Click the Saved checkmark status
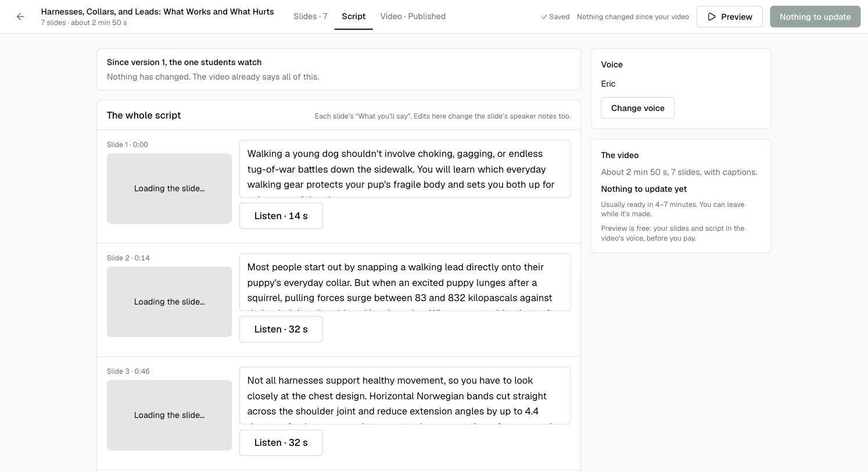Image resolution: width=868 pixels, height=472 pixels. (x=555, y=17)
